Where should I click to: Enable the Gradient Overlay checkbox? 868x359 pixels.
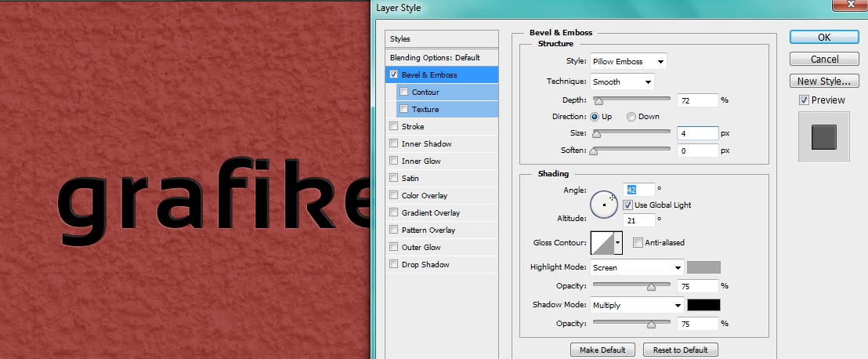coord(393,212)
